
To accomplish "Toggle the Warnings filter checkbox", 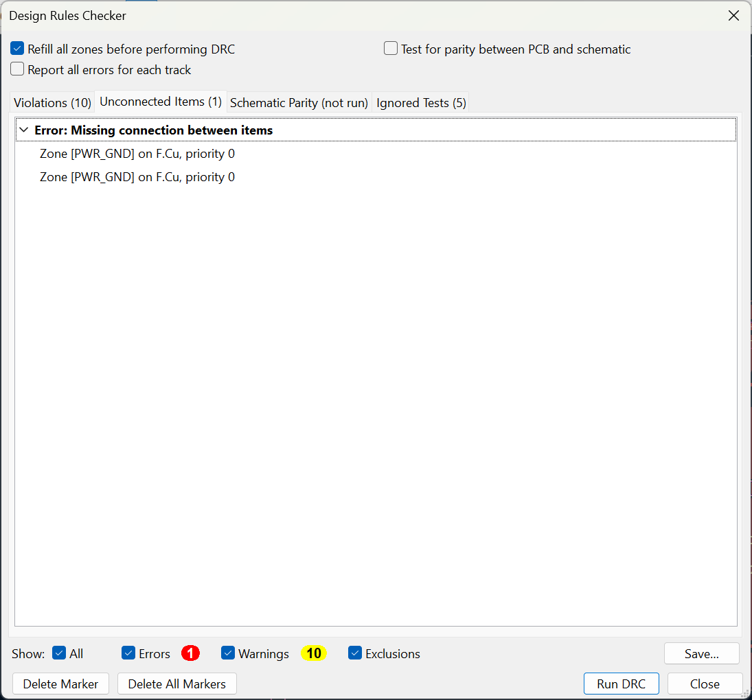I will (228, 653).
